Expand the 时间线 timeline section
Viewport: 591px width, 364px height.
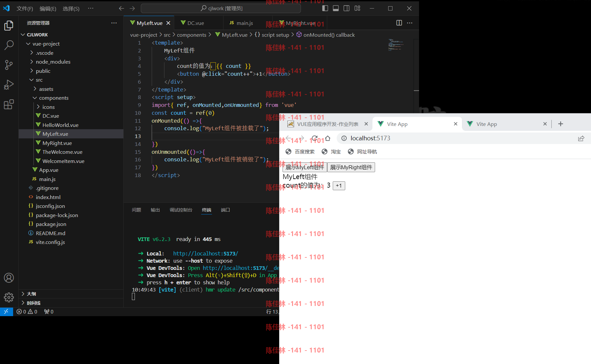tap(71, 303)
